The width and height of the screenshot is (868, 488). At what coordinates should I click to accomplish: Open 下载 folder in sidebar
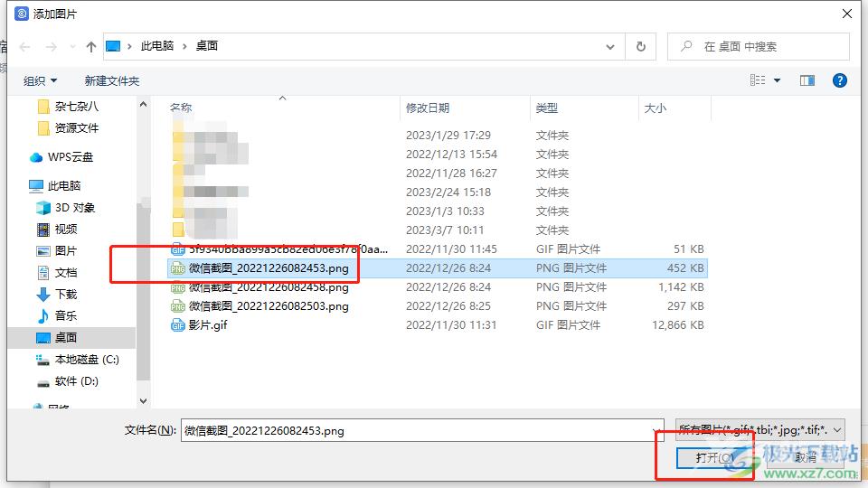pyautogui.click(x=57, y=295)
